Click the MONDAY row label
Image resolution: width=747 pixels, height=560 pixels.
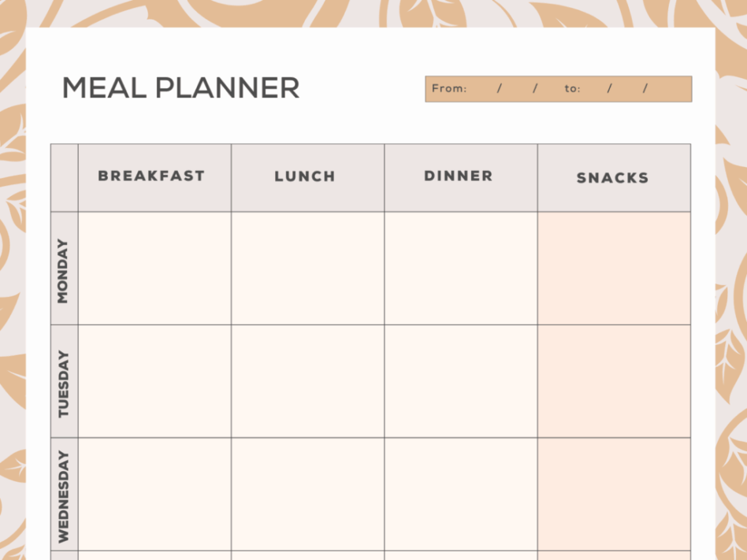[x=63, y=270]
